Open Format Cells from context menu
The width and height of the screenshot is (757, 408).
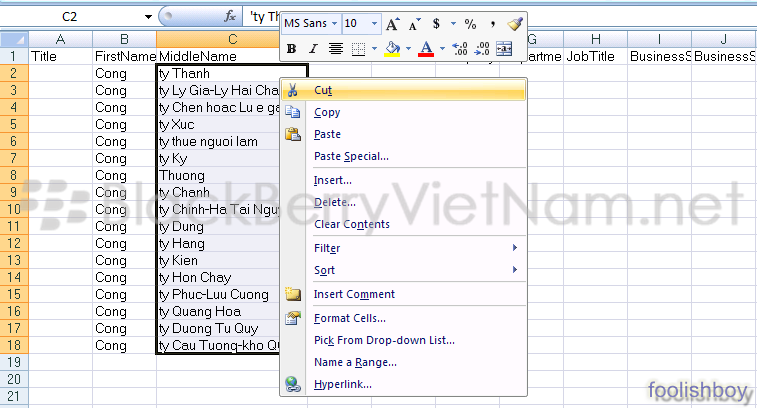349,318
